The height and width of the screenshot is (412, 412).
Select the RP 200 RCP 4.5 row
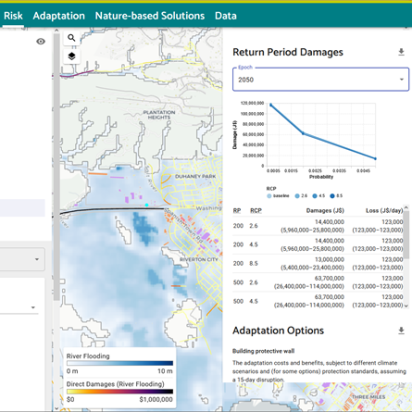coord(318,245)
